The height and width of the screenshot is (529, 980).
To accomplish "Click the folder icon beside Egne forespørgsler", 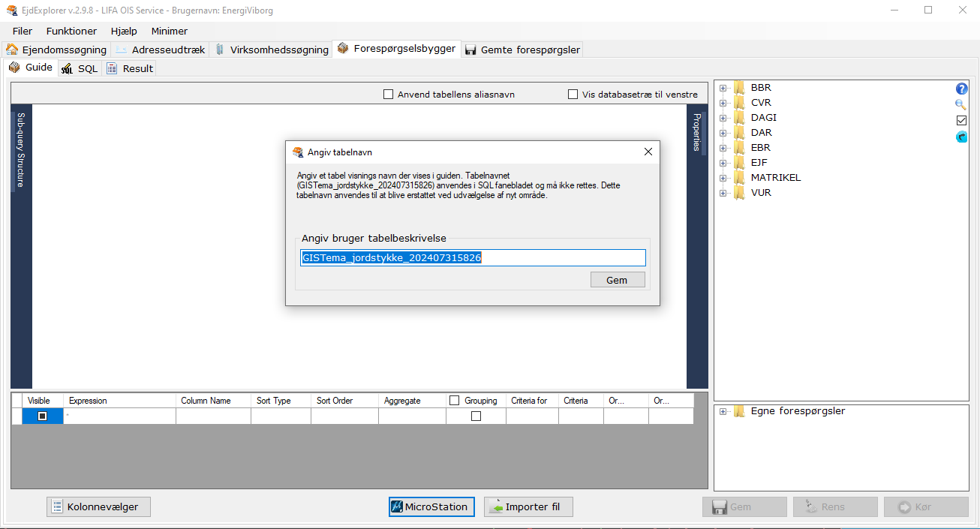I will [739, 411].
